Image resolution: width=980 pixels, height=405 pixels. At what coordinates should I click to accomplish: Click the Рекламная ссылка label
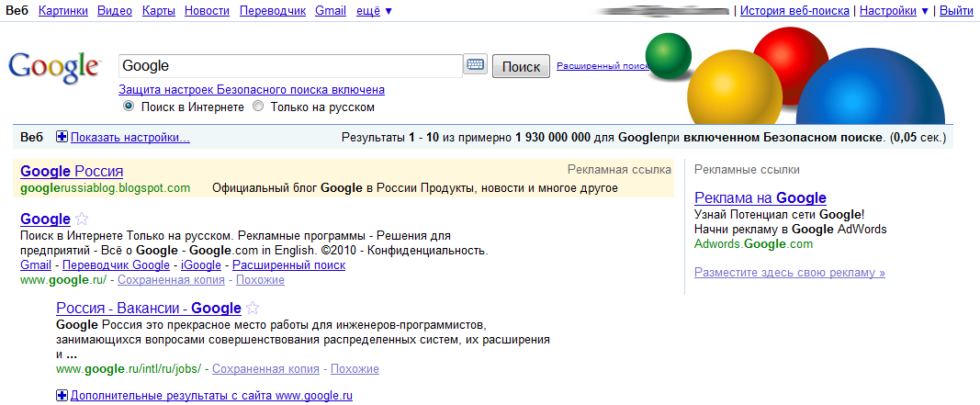(619, 169)
